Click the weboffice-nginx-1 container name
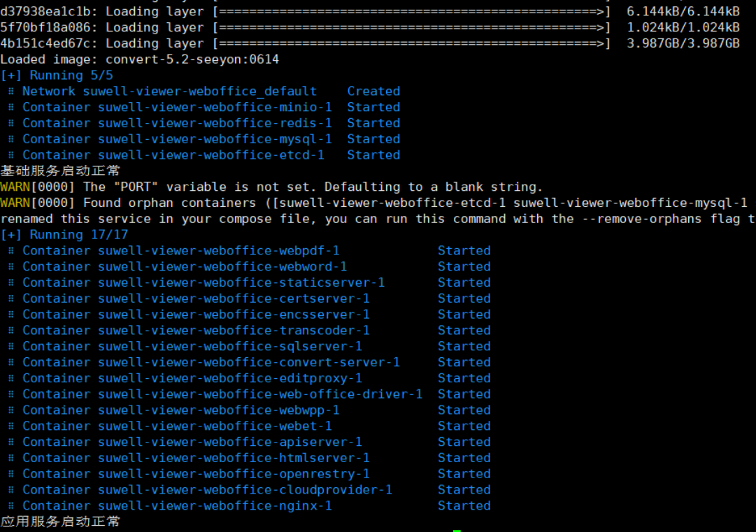 [x=215, y=506]
